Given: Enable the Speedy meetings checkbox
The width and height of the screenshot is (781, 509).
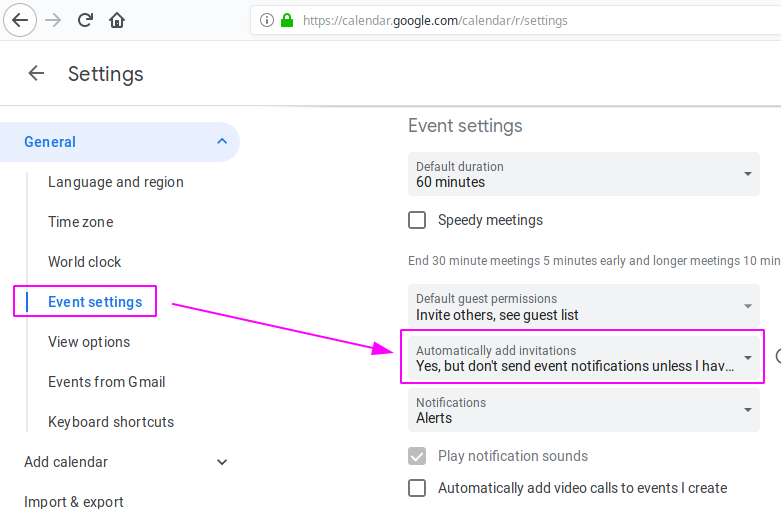Looking at the screenshot, I should pyautogui.click(x=417, y=220).
